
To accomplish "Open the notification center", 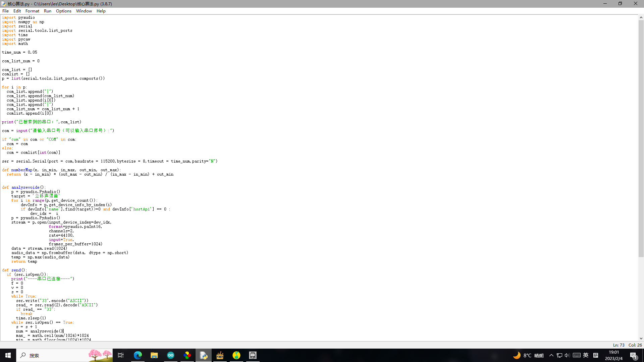I will click(x=633, y=355).
